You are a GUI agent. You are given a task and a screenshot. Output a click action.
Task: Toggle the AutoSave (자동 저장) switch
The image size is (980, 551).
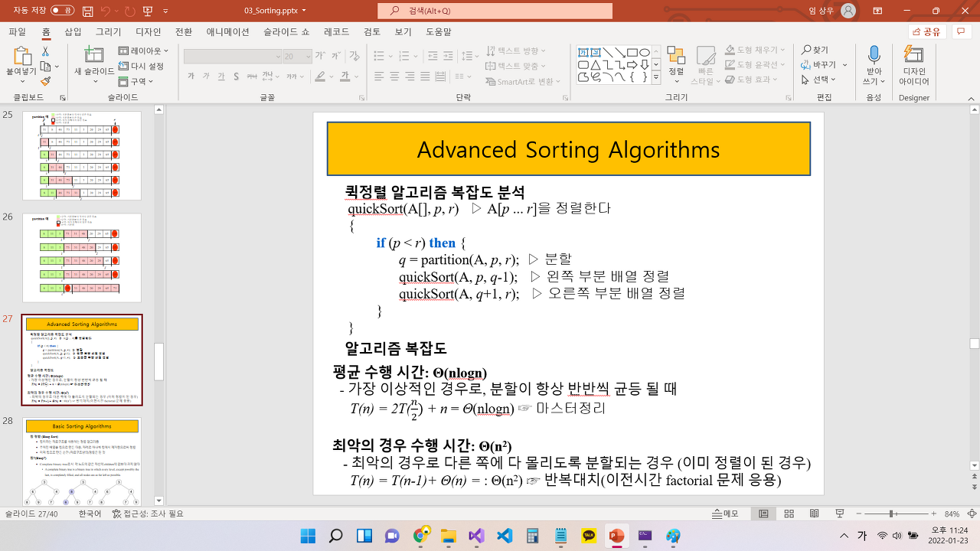click(x=63, y=11)
